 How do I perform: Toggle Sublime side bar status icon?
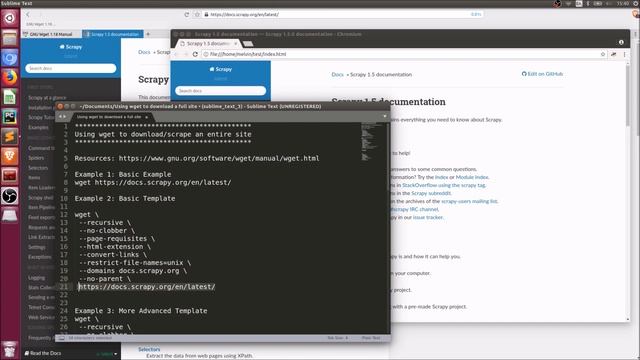tap(61, 338)
